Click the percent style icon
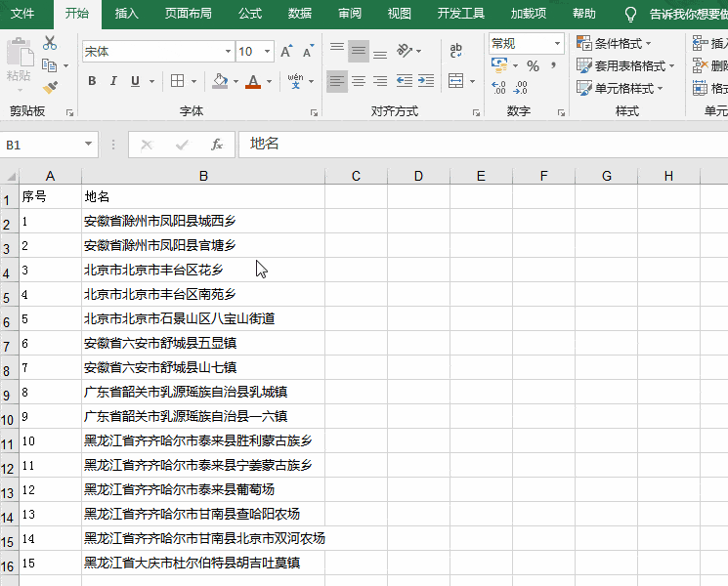Screen dimensions: 728x586 [533, 65]
